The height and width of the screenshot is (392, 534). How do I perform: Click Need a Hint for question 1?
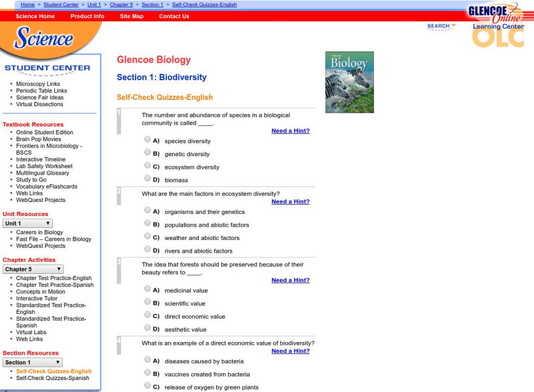coord(290,131)
